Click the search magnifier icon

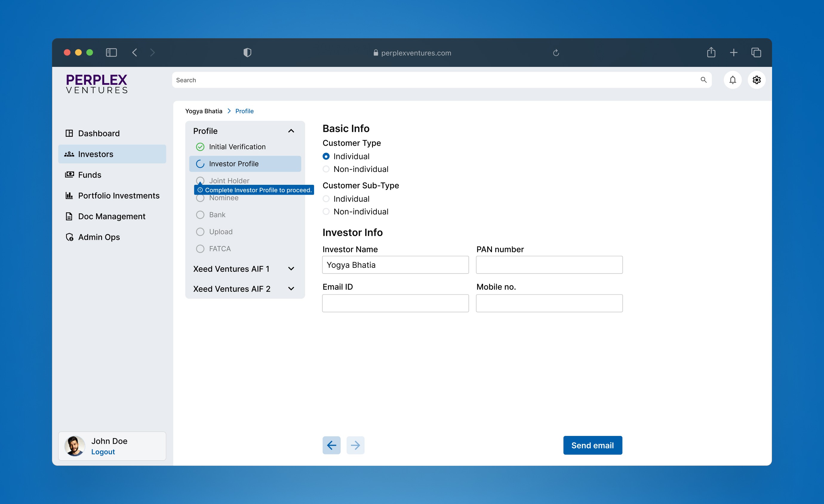point(703,80)
